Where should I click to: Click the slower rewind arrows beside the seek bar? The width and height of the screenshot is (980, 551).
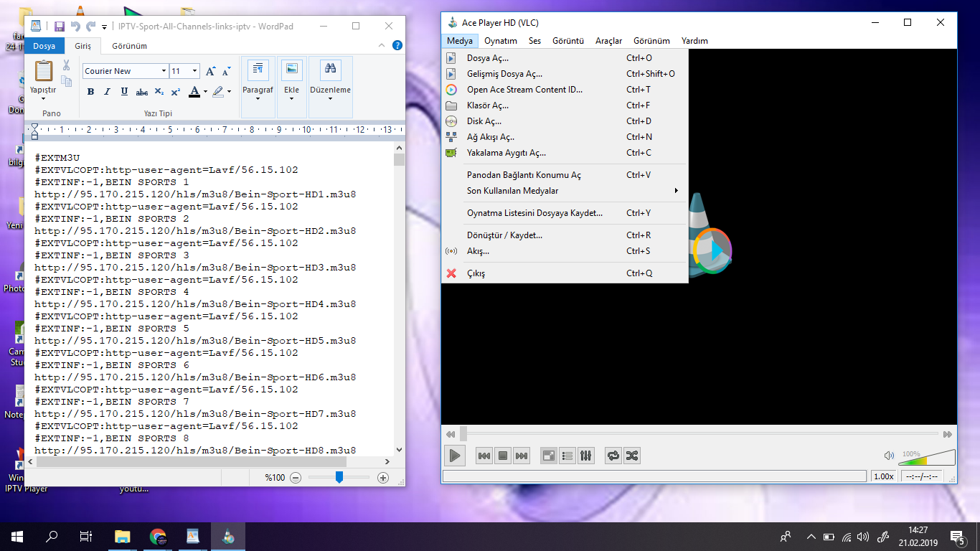[x=451, y=434]
